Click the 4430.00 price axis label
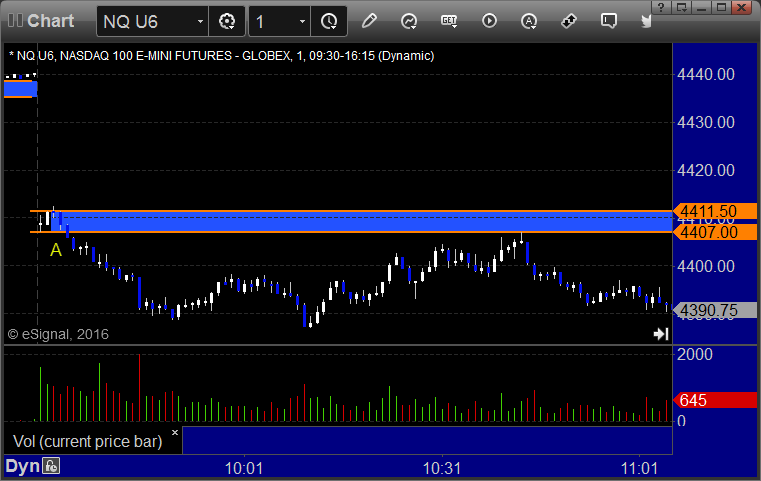Viewport: 761px width, 481px height. pos(706,122)
